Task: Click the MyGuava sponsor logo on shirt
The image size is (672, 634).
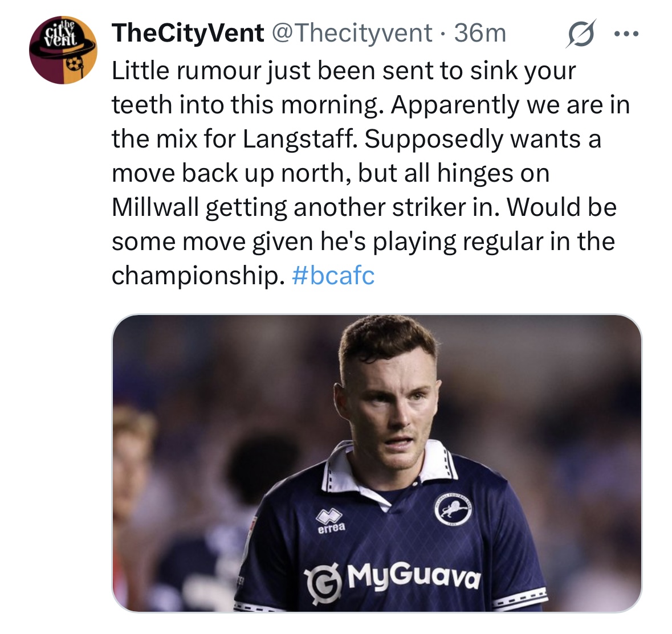Action: point(393,579)
